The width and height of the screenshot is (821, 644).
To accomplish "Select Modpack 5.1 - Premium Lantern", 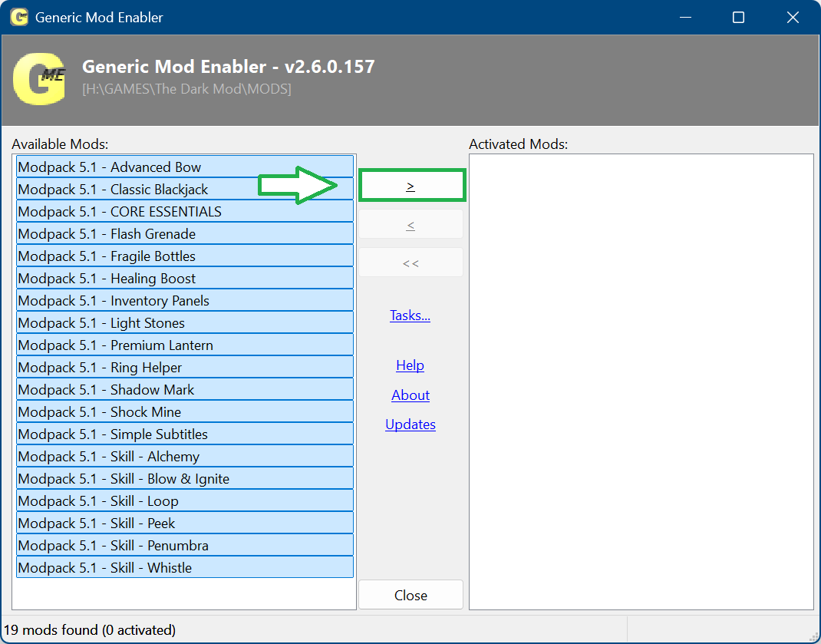I will tap(185, 345).
